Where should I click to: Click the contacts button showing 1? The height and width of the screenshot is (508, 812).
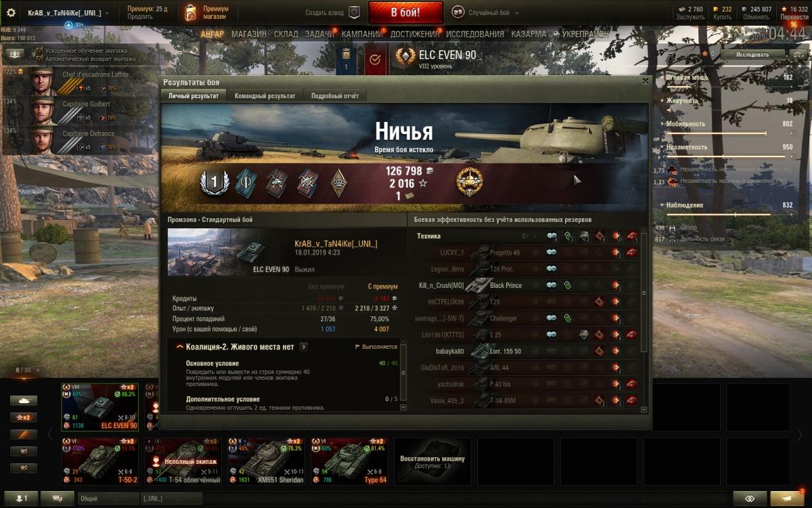pyautogui.click(x=20, y=499)
